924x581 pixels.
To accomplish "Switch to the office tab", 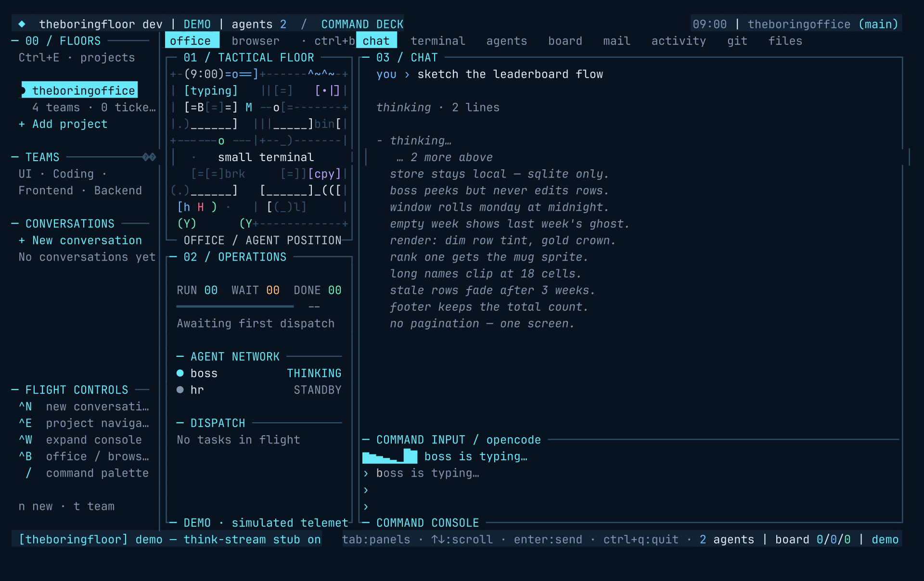I will [x=192, y=41].
